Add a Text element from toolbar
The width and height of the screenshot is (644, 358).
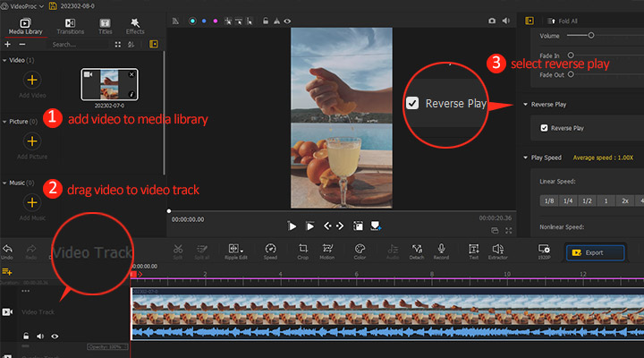tap(473, 251)
